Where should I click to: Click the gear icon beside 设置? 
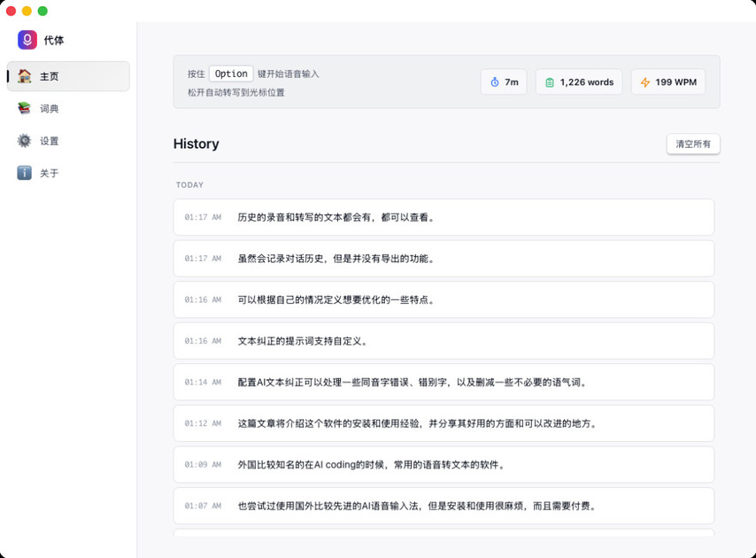pyautogui.click(x=25, y=141)
